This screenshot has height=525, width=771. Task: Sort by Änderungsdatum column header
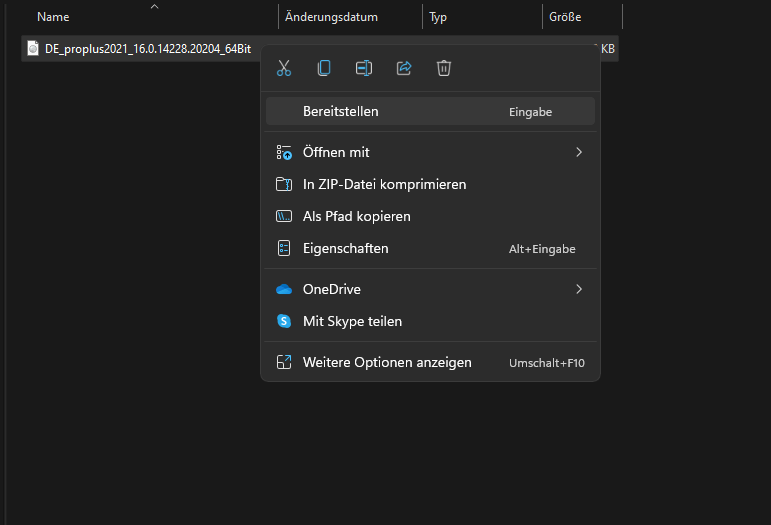click(x=331, y=17)
